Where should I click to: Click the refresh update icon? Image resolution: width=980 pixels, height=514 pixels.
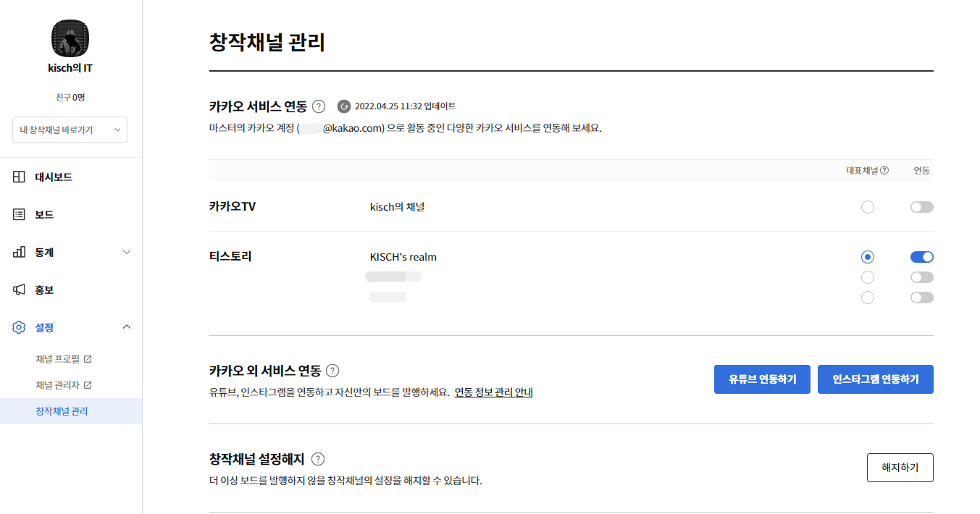click(344, 106)
